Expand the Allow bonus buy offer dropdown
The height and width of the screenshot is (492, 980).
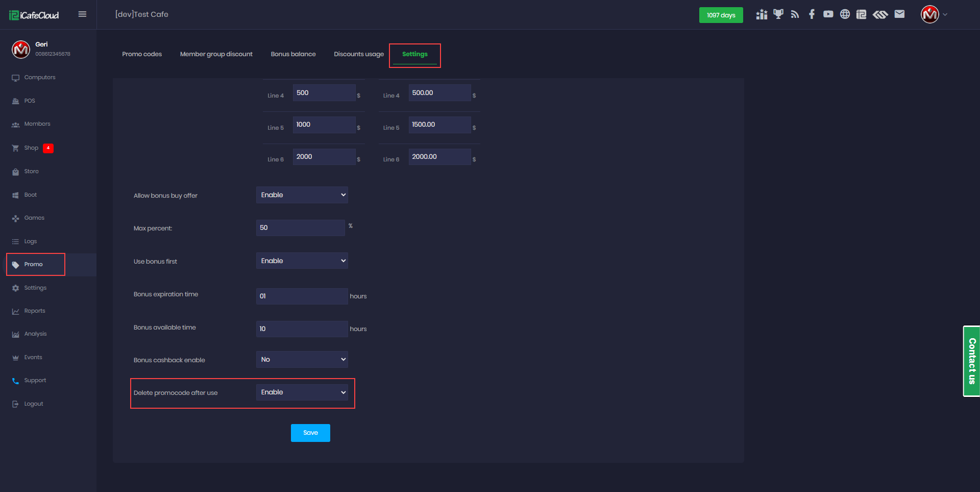(302, 195)
